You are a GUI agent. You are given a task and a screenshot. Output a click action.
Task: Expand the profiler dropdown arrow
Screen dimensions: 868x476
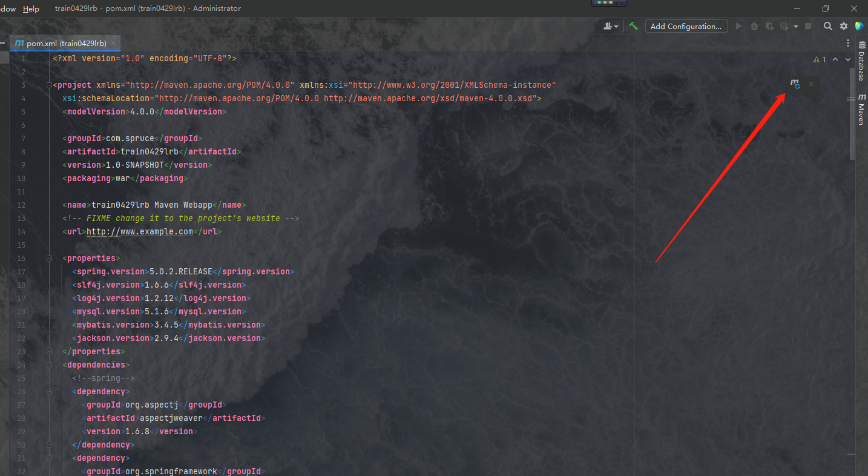point(796,27)
